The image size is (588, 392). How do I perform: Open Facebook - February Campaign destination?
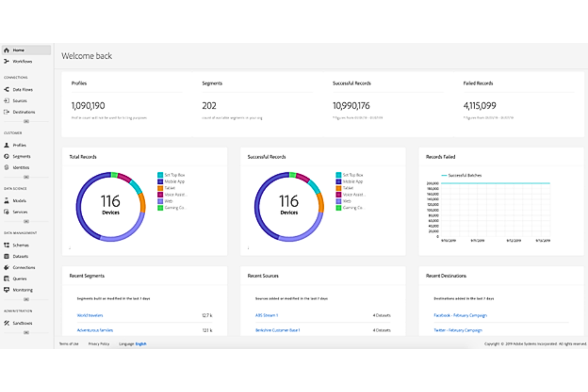click(460, 315)
